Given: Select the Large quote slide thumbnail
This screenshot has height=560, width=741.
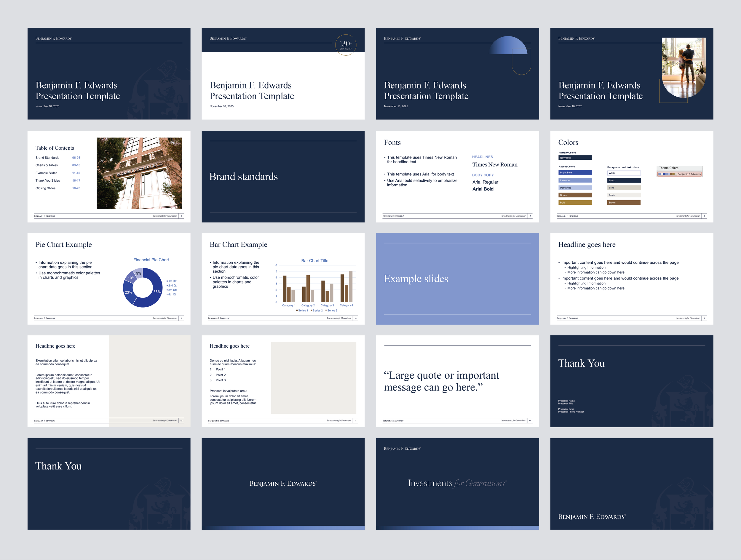Looking at the screenshot, I should tap(457, 381).
